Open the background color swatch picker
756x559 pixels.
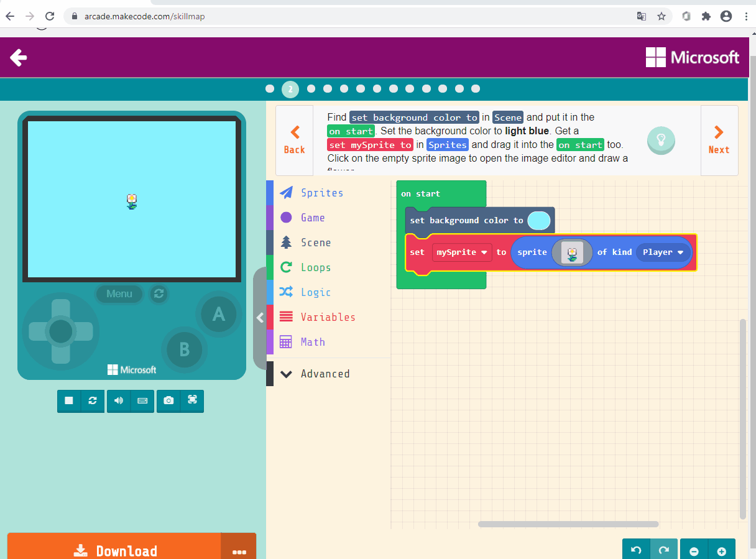coord(538,220)
